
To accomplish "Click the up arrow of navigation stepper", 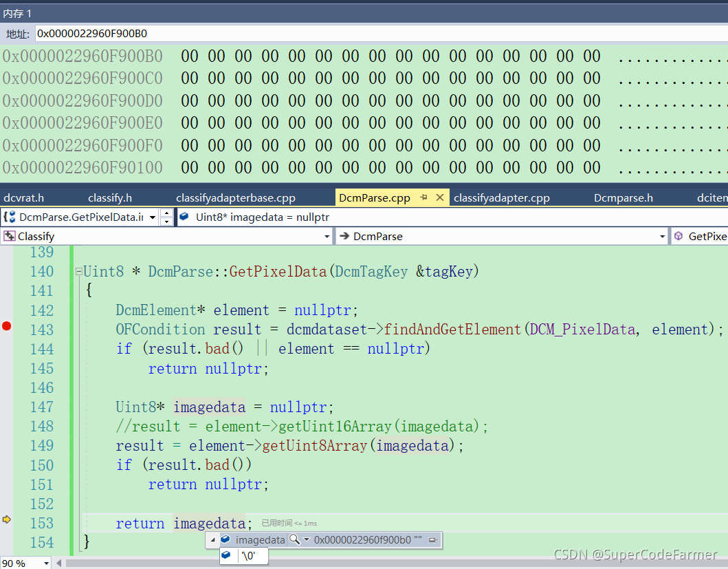I will click(x=166, y=213).
